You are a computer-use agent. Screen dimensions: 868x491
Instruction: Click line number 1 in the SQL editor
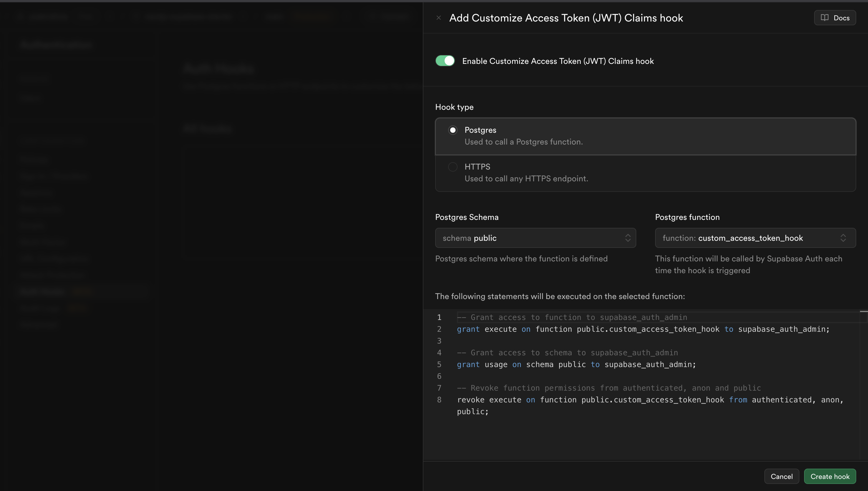tap(439, 317)
